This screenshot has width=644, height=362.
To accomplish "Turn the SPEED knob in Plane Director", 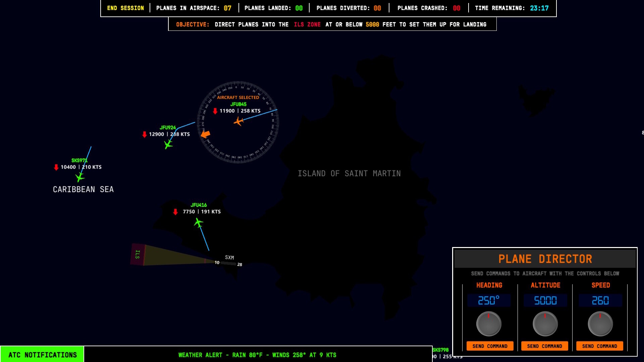I will (599, 323).
